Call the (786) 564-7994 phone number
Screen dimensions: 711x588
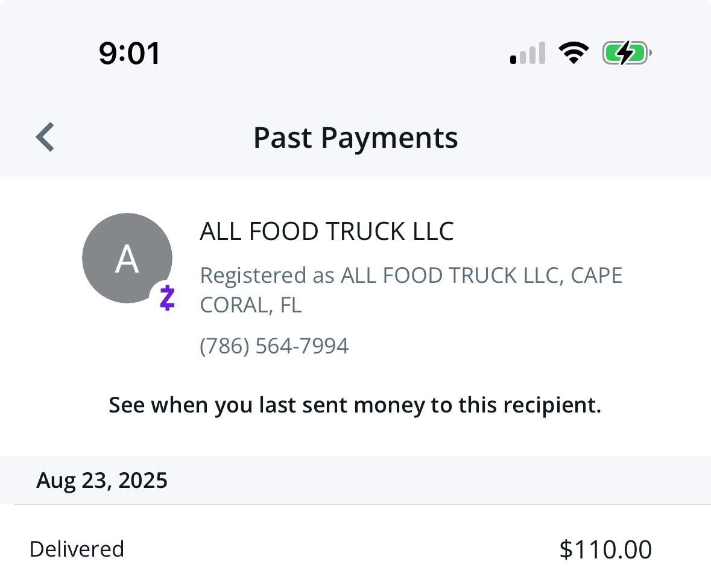pos(274,346)
